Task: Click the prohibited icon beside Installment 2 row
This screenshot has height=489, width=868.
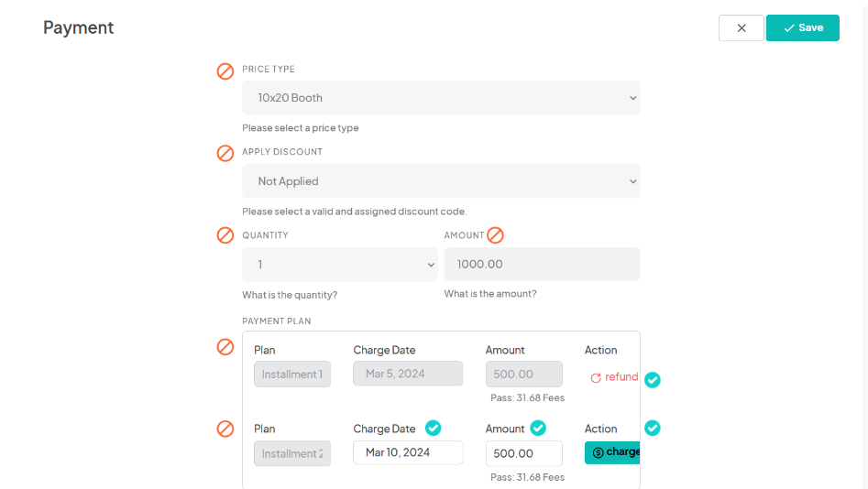Action: [x=225, y=429]
